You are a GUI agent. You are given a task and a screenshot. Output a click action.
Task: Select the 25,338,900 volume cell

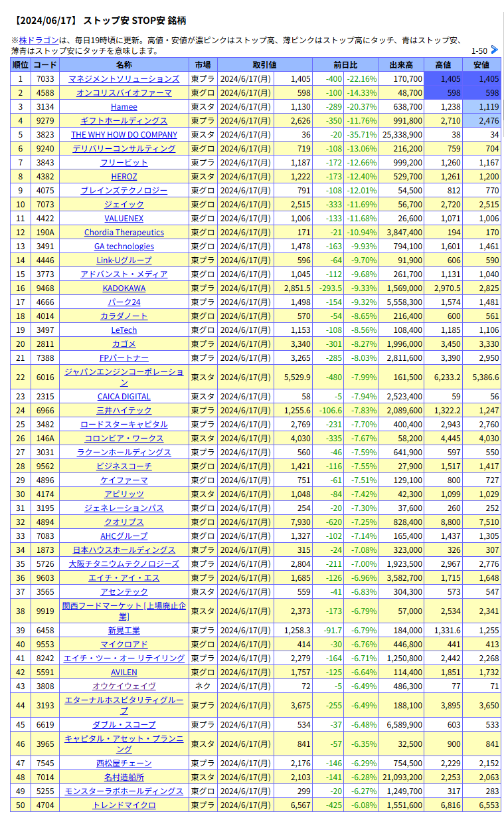(401, 134)
